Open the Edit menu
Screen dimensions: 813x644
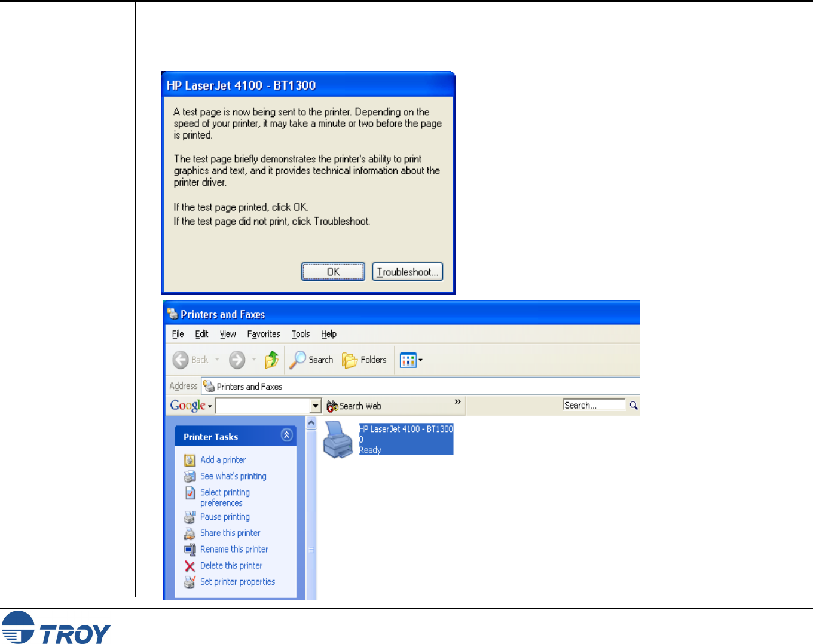tap(201, 334)
